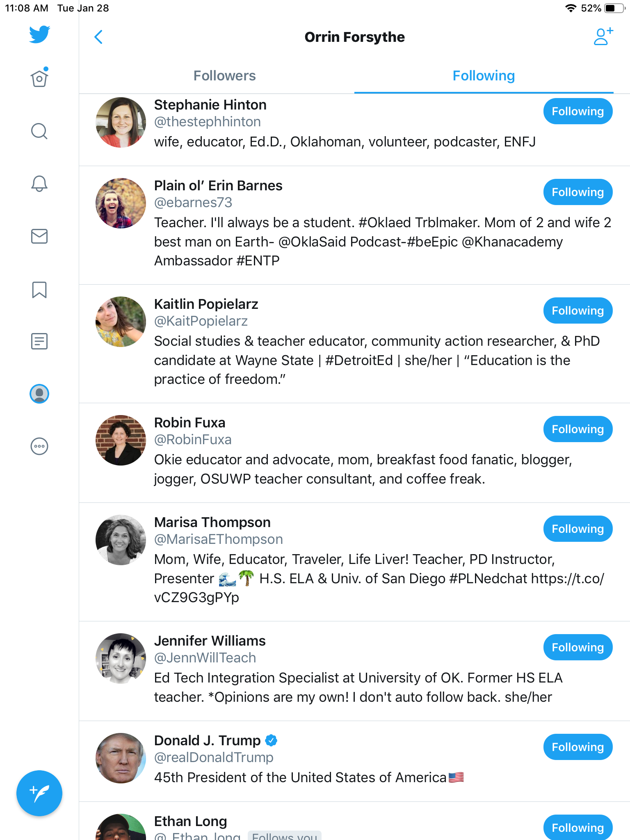Open the Lists icon in sidebar

(39, 341)
